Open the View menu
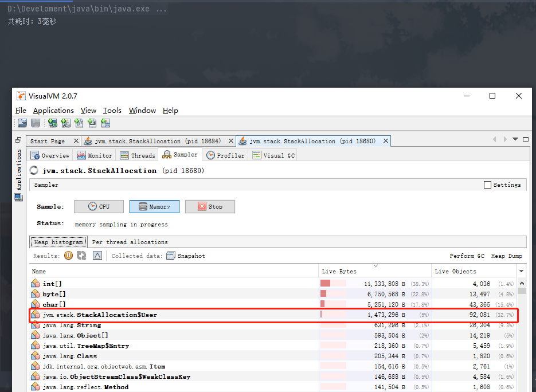This screenshot has height=392, width=536. (88, 111)
